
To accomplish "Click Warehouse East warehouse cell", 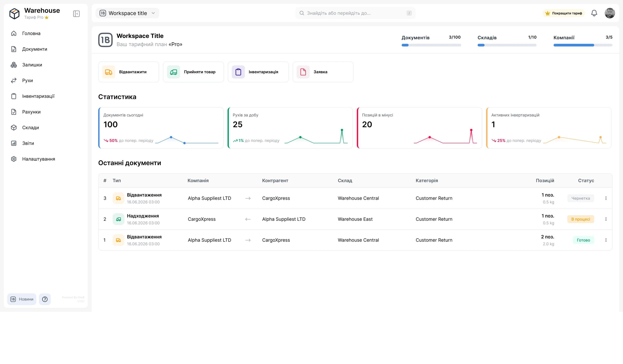I will click(x=355, y=219).
